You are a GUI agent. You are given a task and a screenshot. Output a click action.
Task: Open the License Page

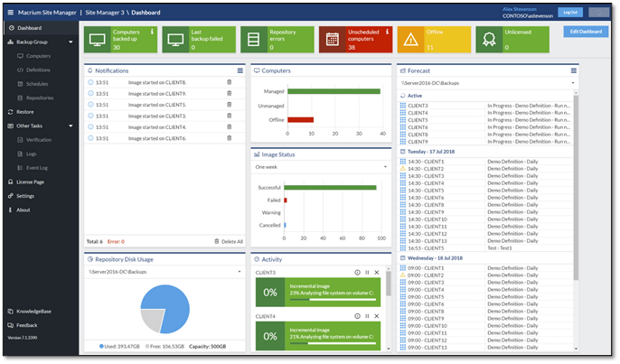coord(30,182)
